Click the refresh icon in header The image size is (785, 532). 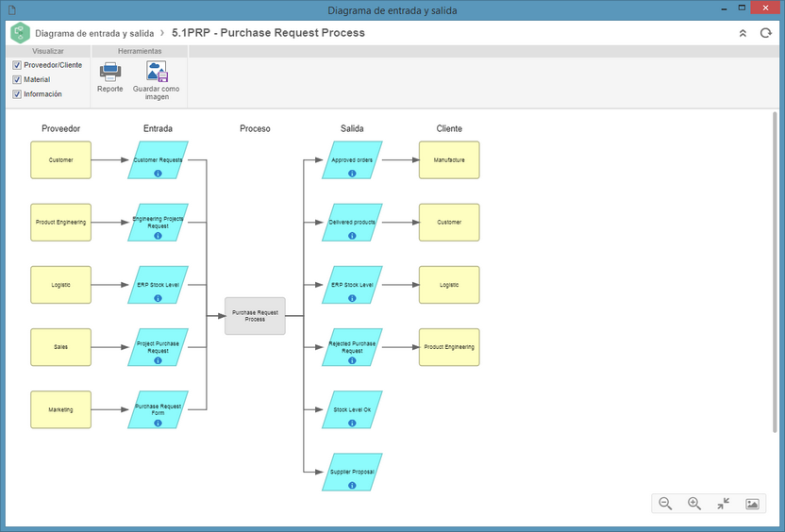point(765,33)
